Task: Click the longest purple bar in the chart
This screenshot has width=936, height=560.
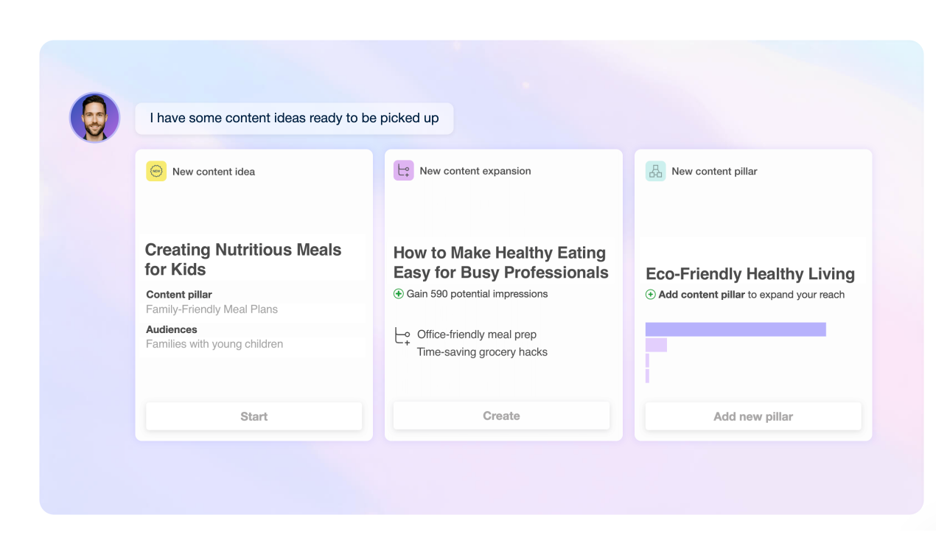Action: coord(736,329)
